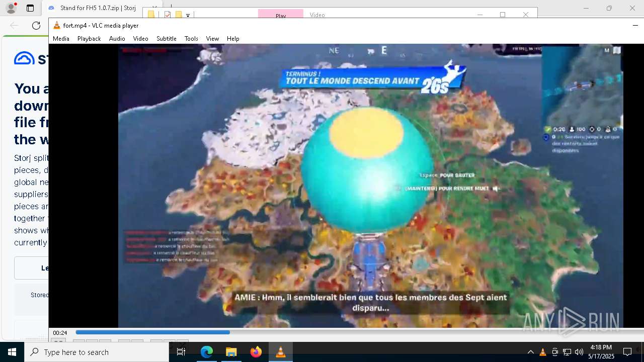644x362 pixels.
Task: Open the Video menu in VLC
Action: (140, 39)
